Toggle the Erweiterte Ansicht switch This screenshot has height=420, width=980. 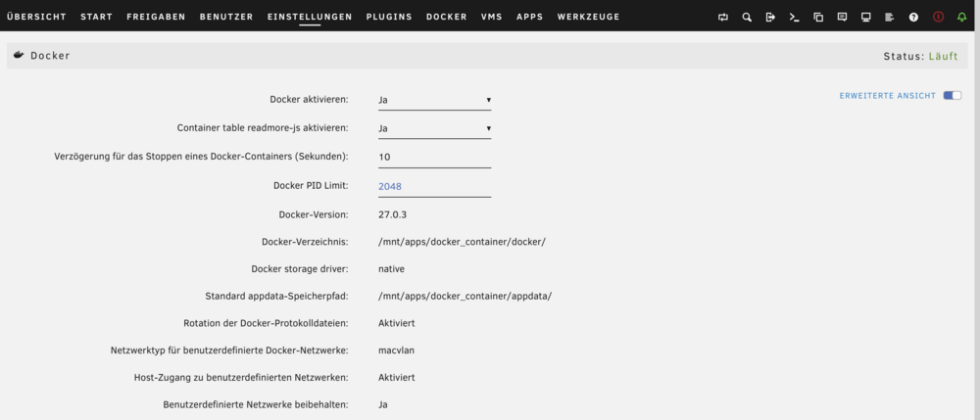click(x=952, y=96)
